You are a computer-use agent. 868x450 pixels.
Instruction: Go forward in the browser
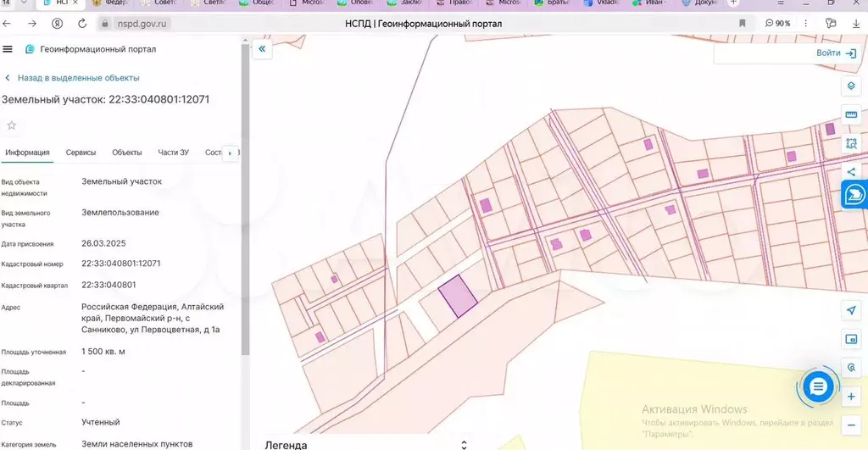pyautogui.click(x=32, y=24)
